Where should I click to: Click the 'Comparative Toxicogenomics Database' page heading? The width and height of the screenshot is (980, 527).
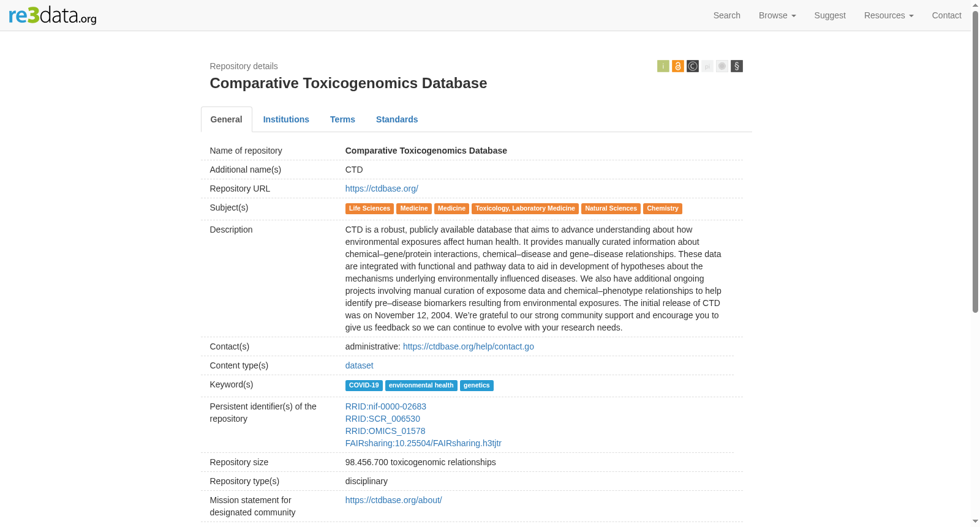tap(349, 83)
